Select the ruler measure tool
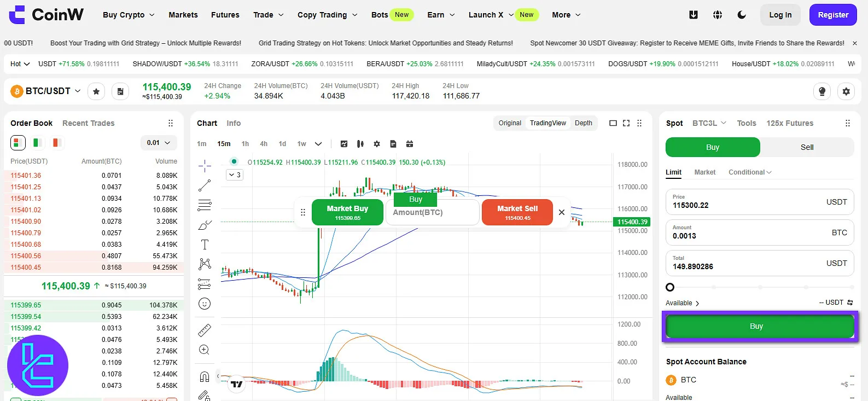Viewport: 868px width, 401px height. tap(205, 330)
